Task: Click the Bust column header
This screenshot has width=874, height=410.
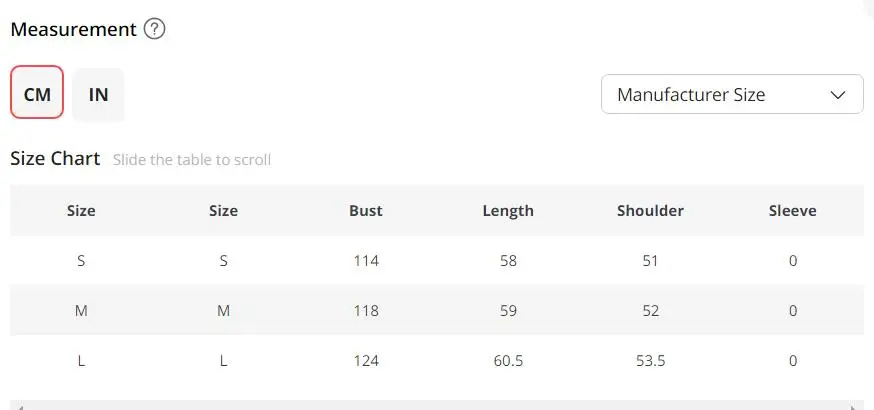Action: tap(366, 211)
